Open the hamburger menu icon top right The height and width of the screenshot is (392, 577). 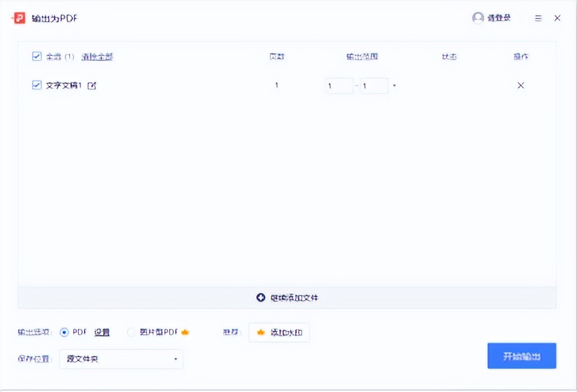pos(538,18)
